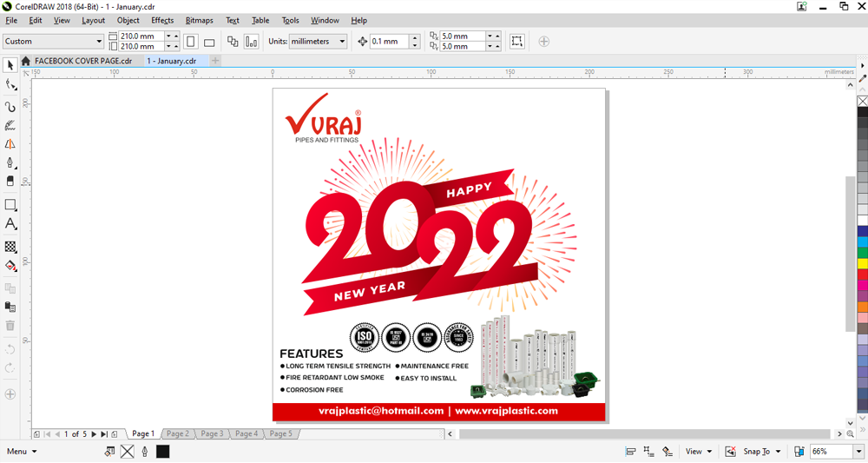This screenshot has width=868, height=463.
Task: Toggle the status bar dynamic guides icon
Action: point(667,452)
